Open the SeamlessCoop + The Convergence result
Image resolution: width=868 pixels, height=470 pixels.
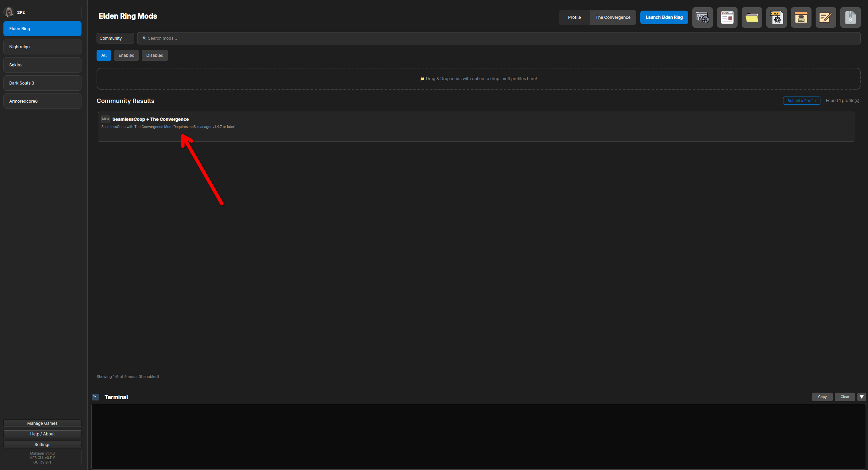click(x=476, y=127)
